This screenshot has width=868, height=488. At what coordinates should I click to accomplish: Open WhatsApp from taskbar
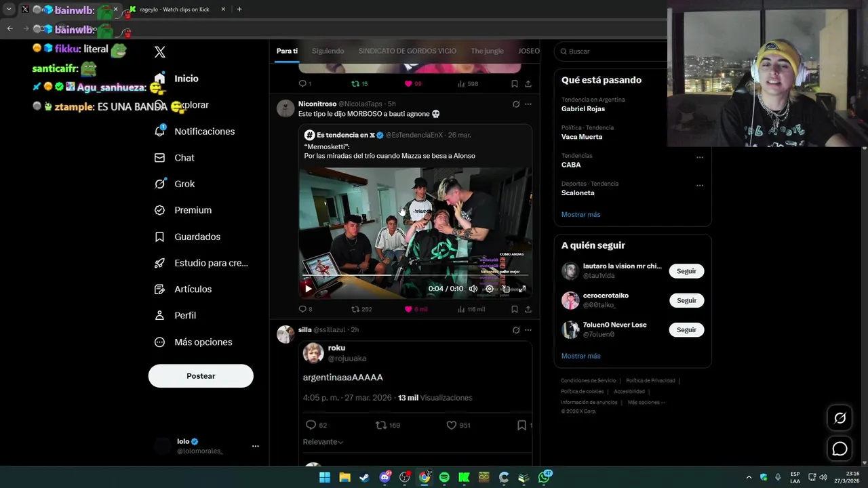(544, 477)
